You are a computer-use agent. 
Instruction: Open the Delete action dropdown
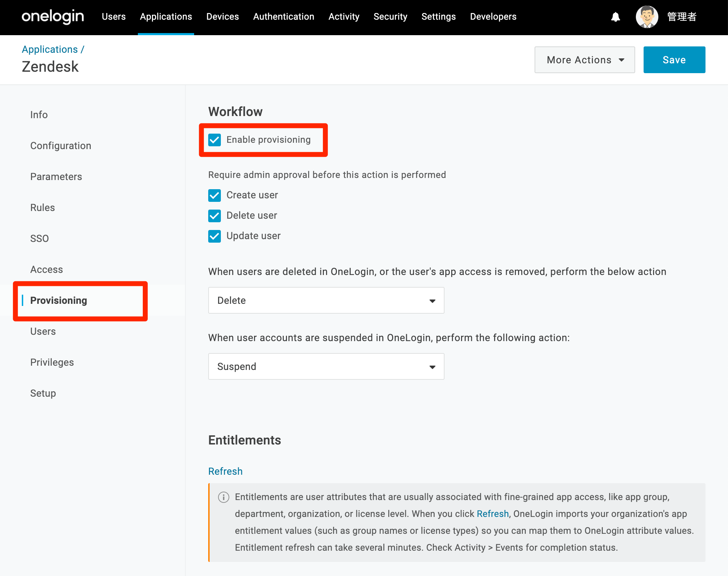click(326, 300)
